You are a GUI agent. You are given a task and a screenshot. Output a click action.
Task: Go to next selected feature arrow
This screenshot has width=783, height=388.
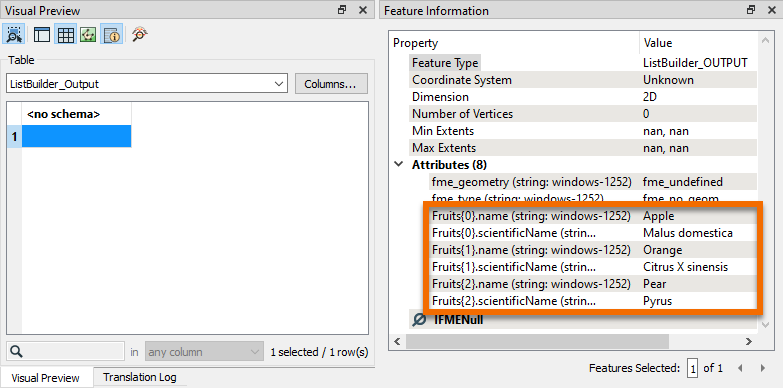click(763, 368)
